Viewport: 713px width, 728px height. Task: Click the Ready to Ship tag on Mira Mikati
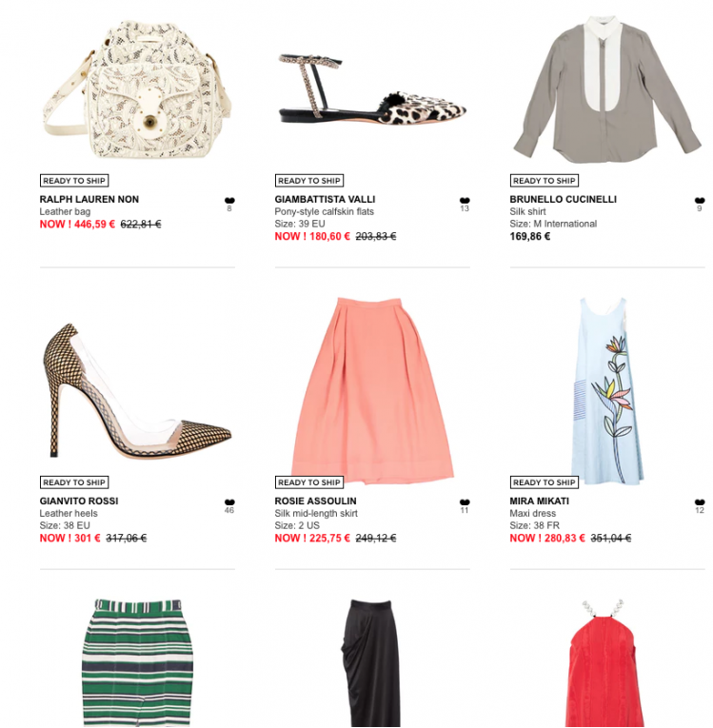coord(545,482)
